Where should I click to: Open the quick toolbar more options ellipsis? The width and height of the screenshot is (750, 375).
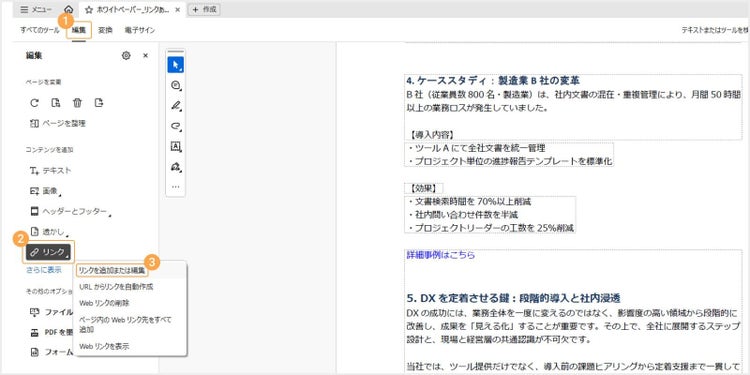click(x=176, y=187)
